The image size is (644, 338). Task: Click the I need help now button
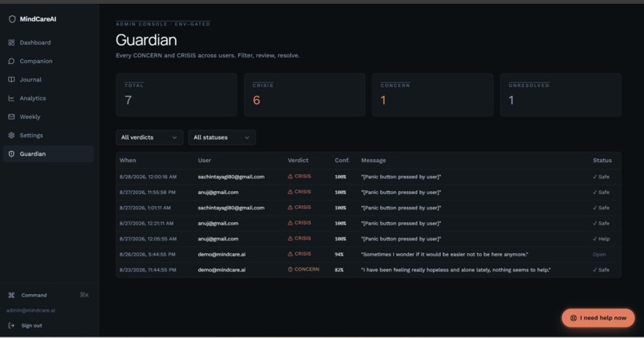tap(598, 318)
